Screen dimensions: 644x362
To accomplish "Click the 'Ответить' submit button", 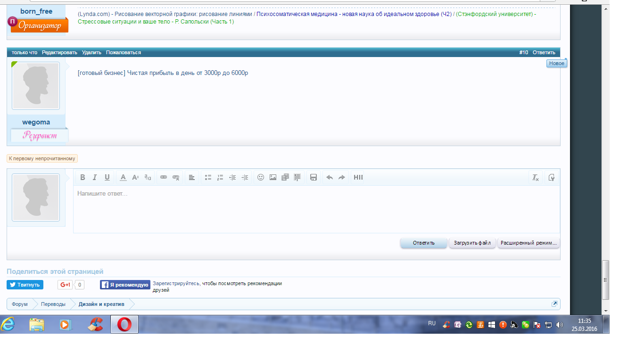I will coord(423,243).
